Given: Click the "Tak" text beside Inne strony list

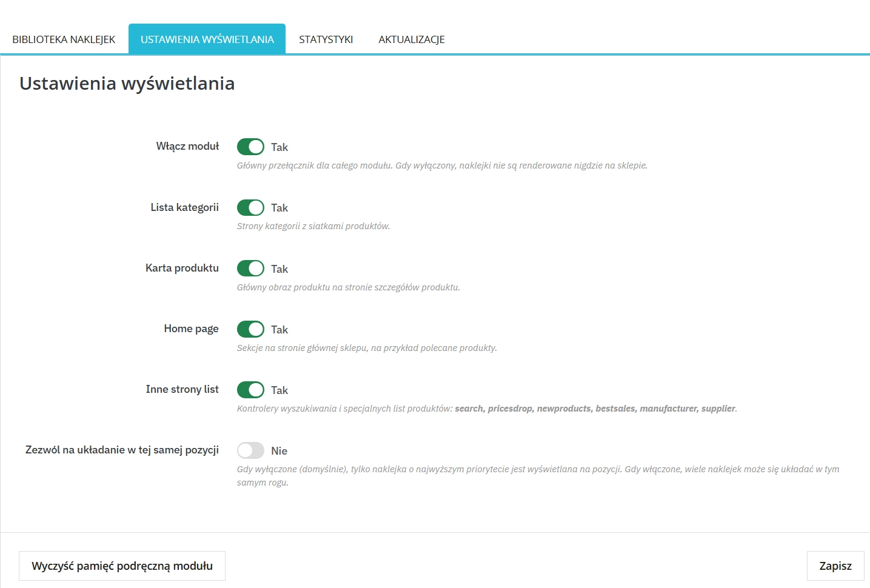Looking at the screenshot, I should pyautogui.click(x=279, y=390).
